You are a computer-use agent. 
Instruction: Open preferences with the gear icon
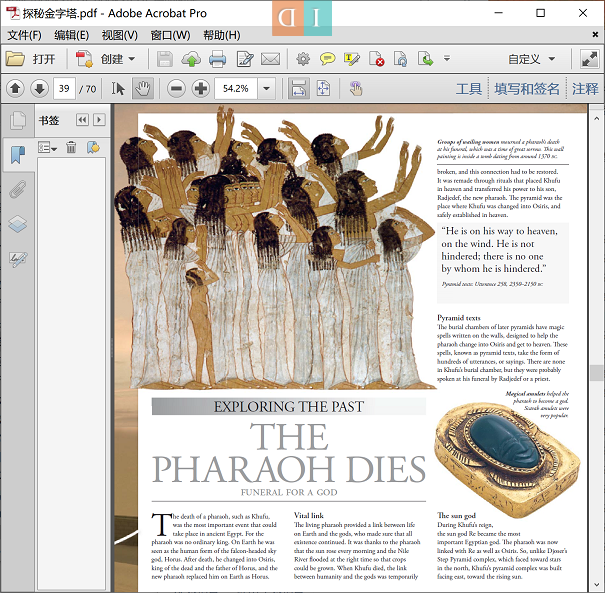point(303,59)
